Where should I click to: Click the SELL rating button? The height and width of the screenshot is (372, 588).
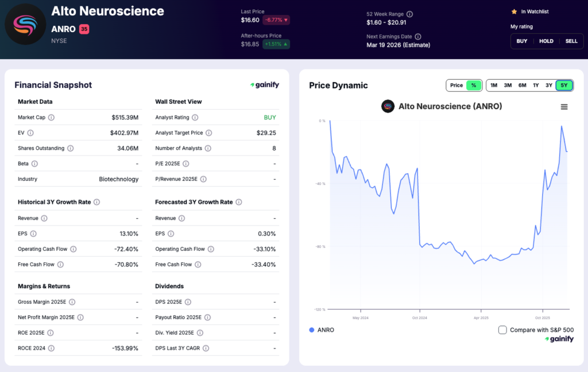(x=571, y=41)
